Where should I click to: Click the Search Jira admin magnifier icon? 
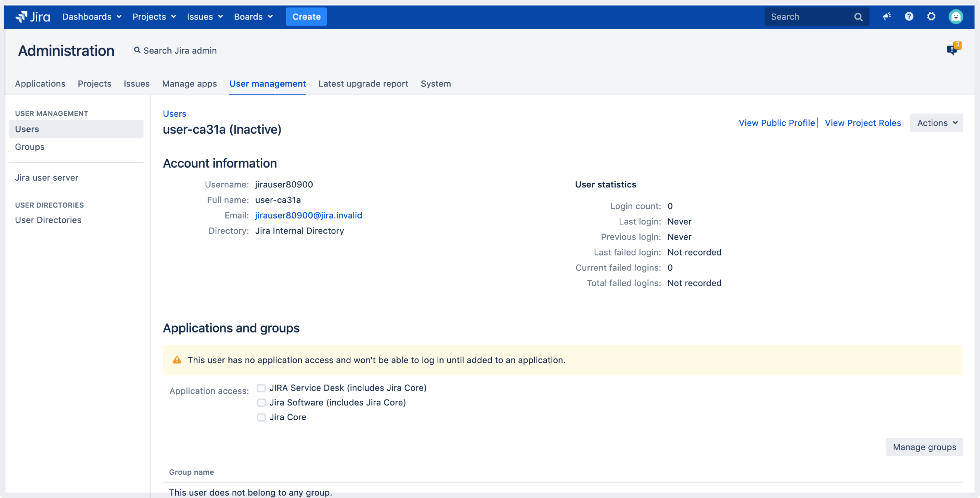pyautogui.click(x=137, y=50)
